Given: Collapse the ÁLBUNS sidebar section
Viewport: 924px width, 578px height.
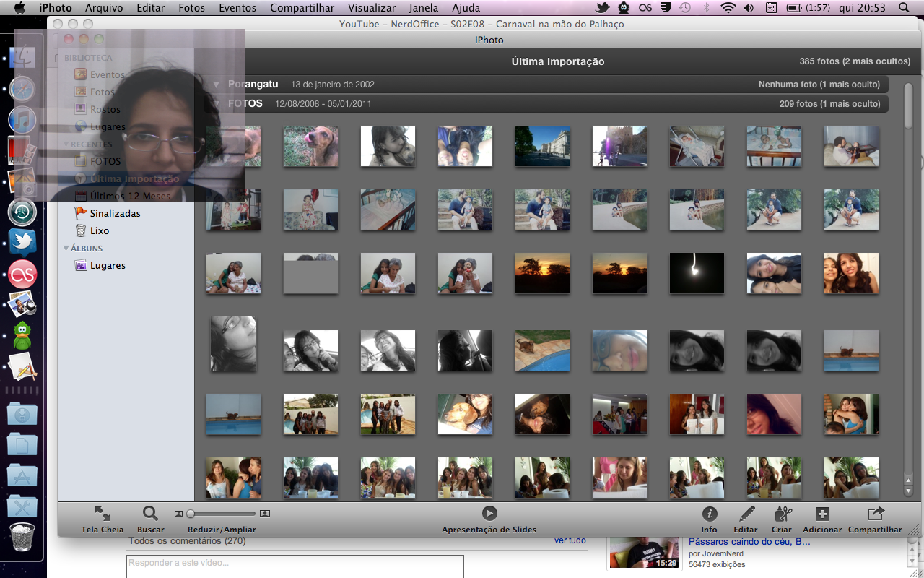Looking at the screenshot, I should point(66,249).
